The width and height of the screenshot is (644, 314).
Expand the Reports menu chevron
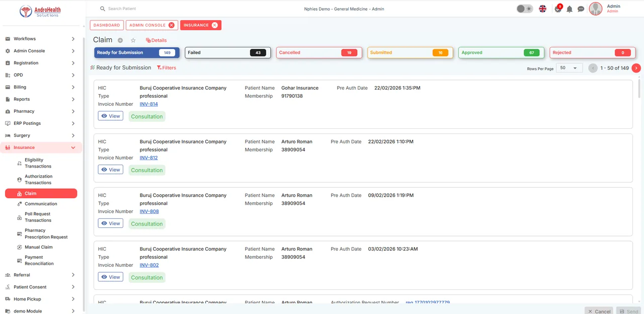pos(73,99)
